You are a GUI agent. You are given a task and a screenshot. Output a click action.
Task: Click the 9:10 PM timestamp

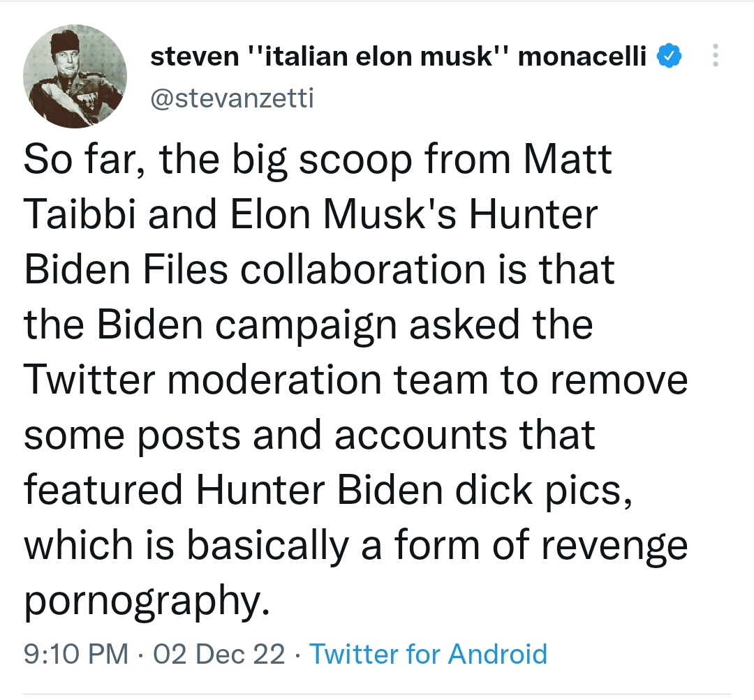click(75, 654)
